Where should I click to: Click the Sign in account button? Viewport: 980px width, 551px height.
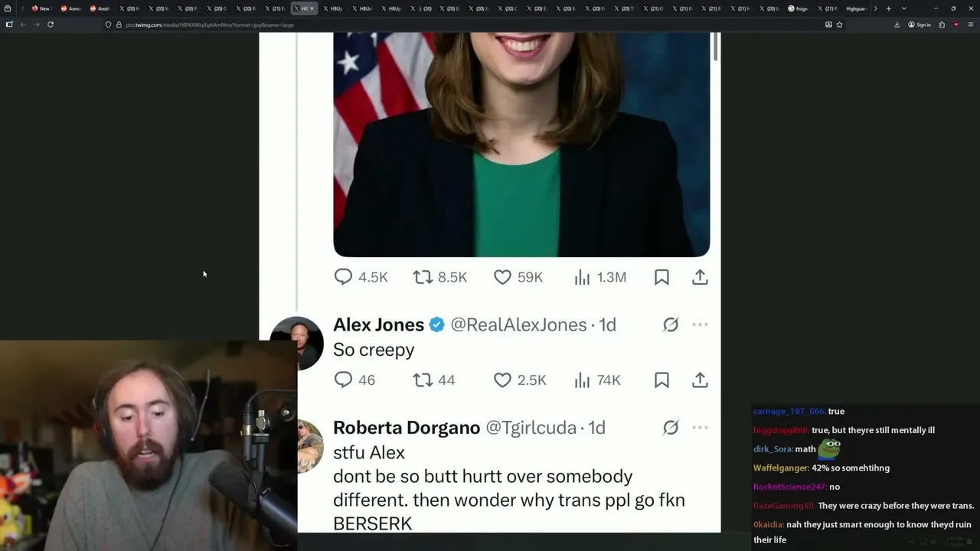click(x=920, y=24)
